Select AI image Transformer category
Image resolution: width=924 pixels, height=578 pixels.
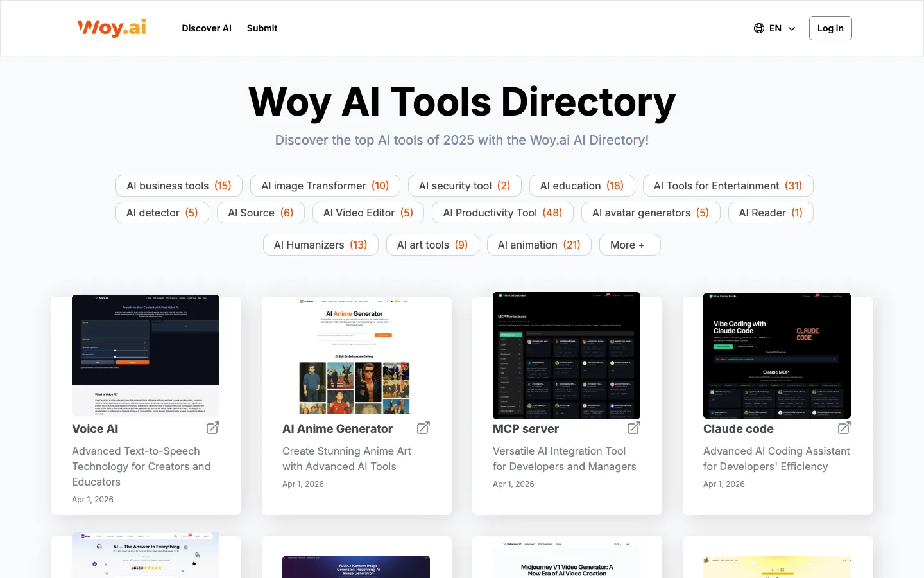coord(325,186)
